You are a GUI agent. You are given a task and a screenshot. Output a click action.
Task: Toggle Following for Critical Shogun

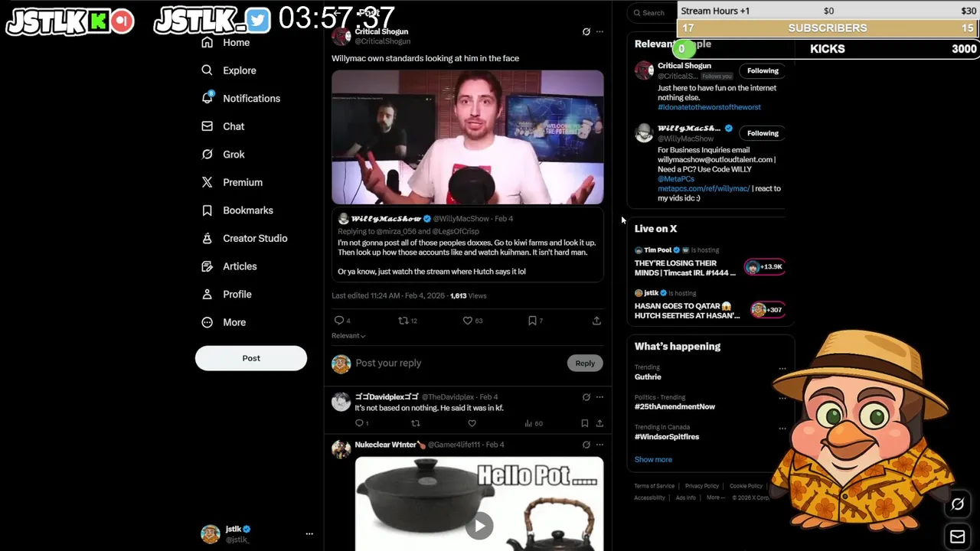[763, 71]
